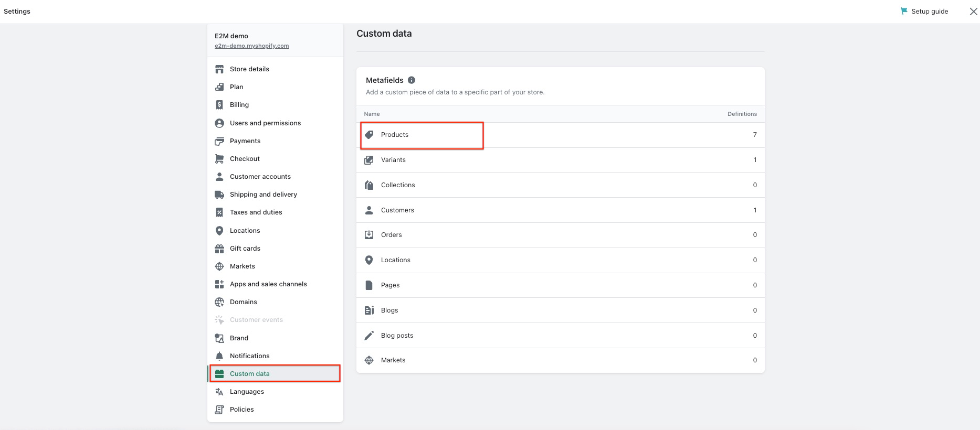Open Collections metafield definitions
This screenshot has height=430, width=980.
coord(398,185)
